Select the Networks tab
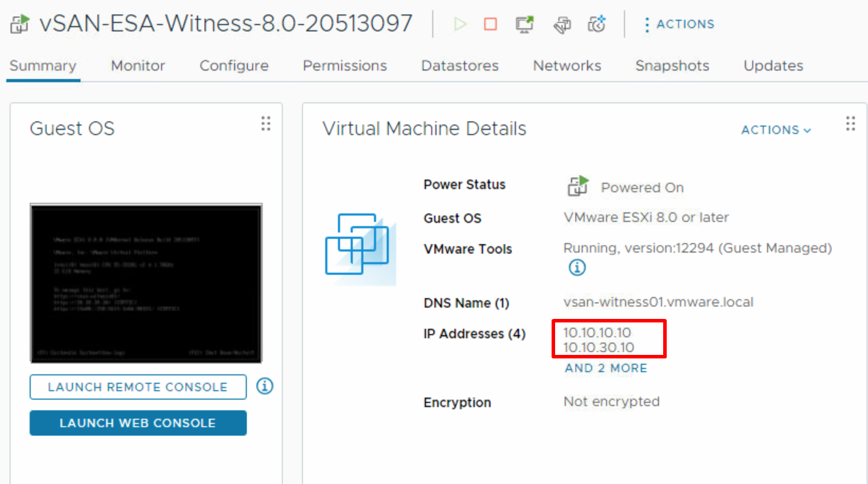Image resolution: width=868 pixels, height=484 pixels. pos(566,66)
